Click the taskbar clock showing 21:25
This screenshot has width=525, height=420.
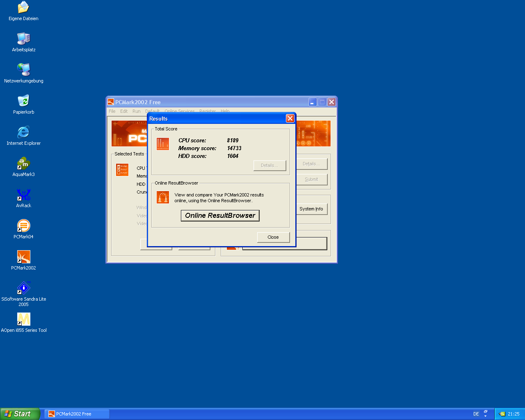point(514,414)
